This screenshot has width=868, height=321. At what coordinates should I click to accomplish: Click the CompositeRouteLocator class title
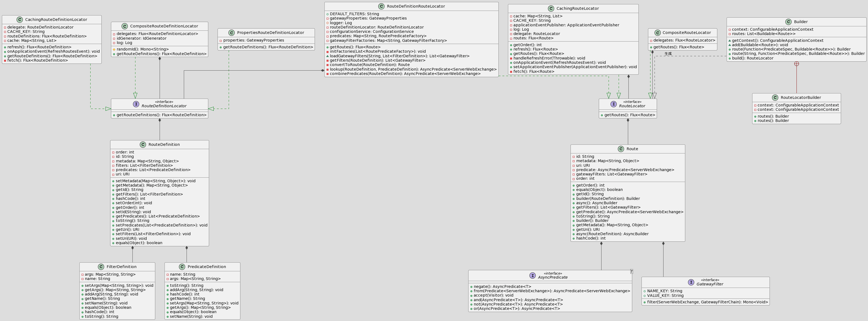(686, 33)
